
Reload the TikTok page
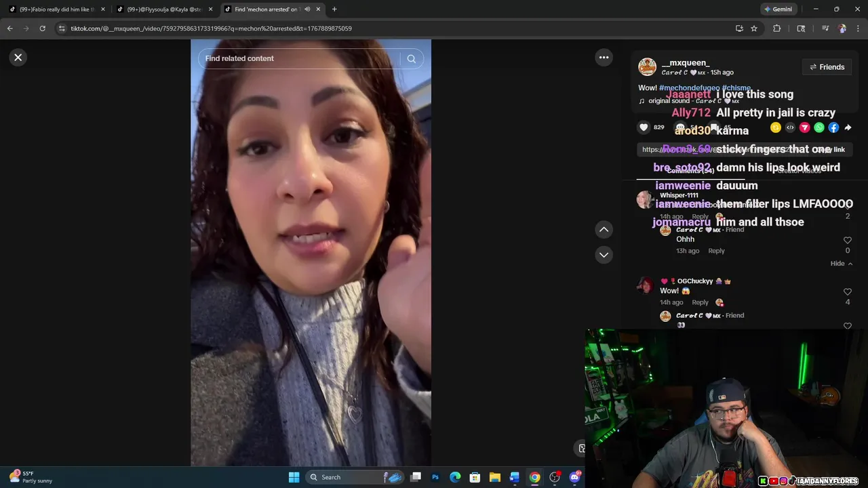tap(42, 28)
